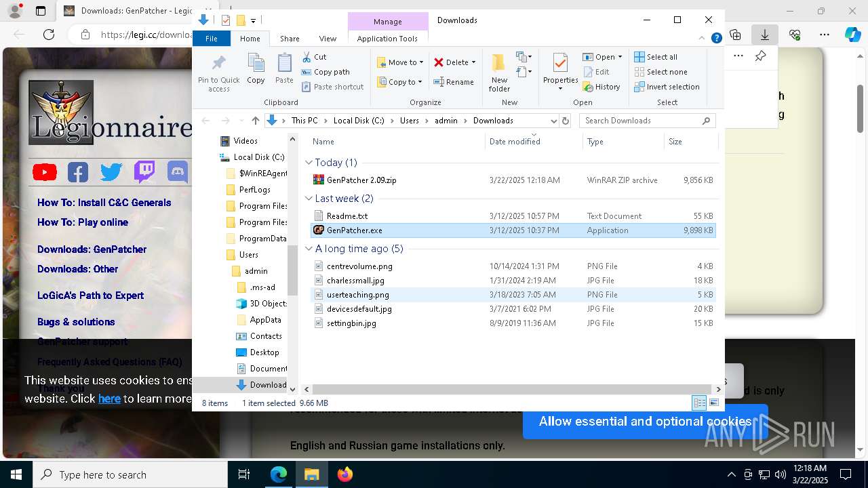Click Select none in the ribbon
Viewport: 868px width, 488px height.
[660, 72]
